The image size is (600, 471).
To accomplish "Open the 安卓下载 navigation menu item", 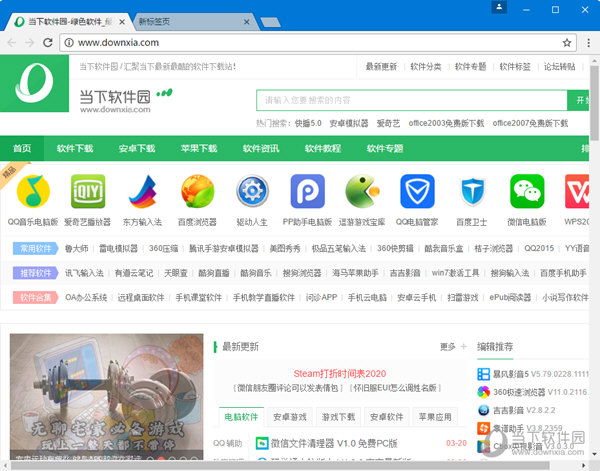I will click(x=137, y=149).
